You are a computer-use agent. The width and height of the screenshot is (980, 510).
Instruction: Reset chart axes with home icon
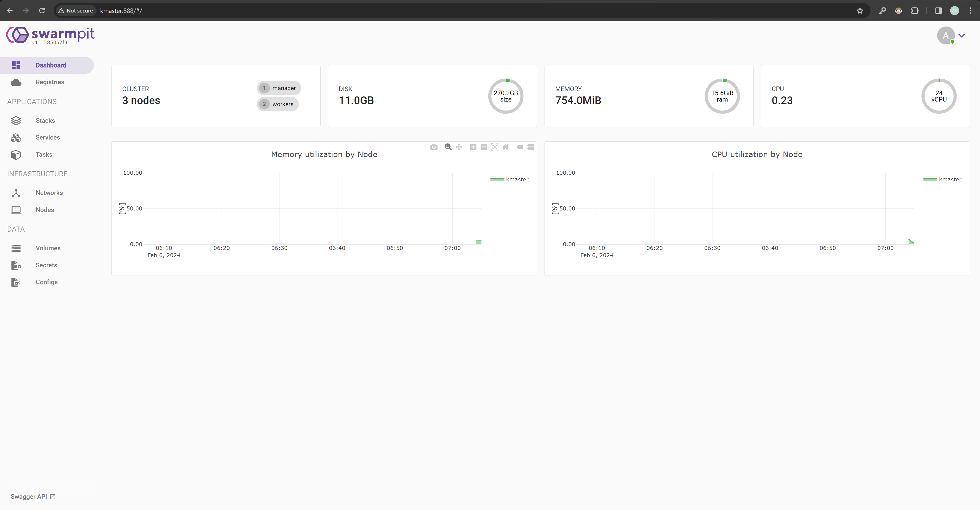click(x=505, y=147)
